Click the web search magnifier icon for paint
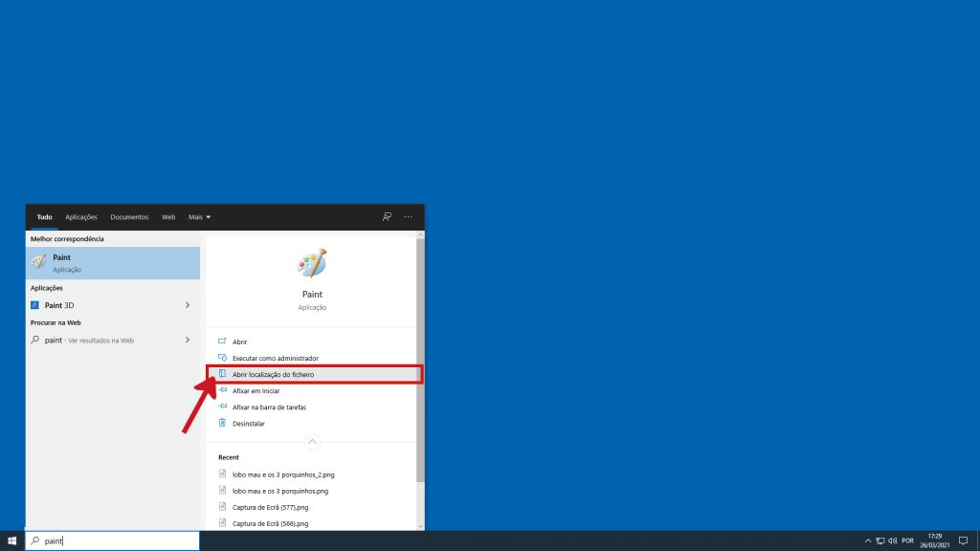Screen dimensions: 980x551 pyautogui.click(x=35, y=341)
